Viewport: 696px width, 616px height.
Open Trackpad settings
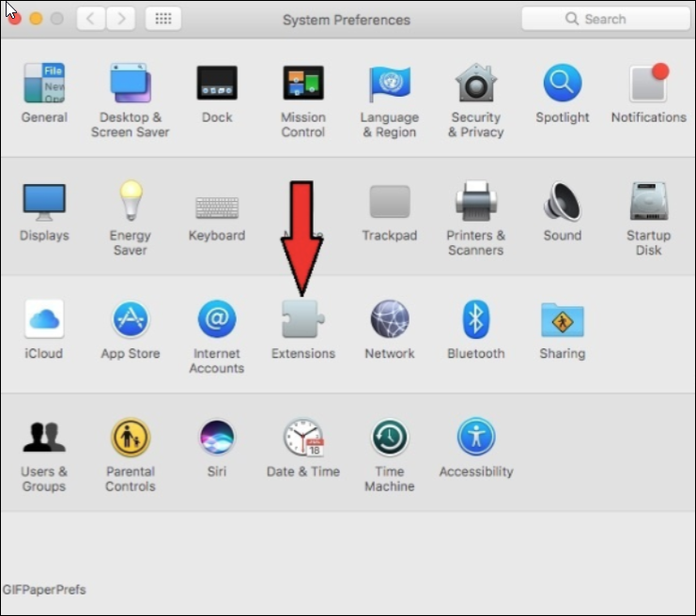click(390, 202)
